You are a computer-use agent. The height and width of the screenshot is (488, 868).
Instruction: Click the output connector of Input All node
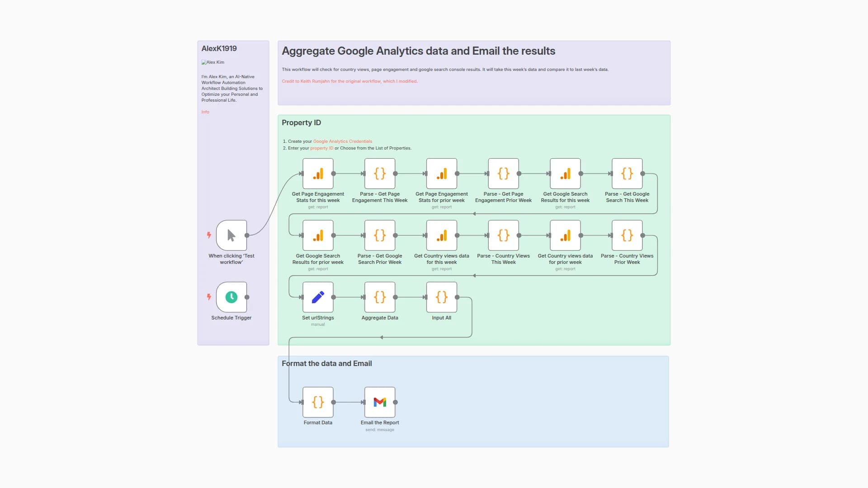(x=457, y=297)
